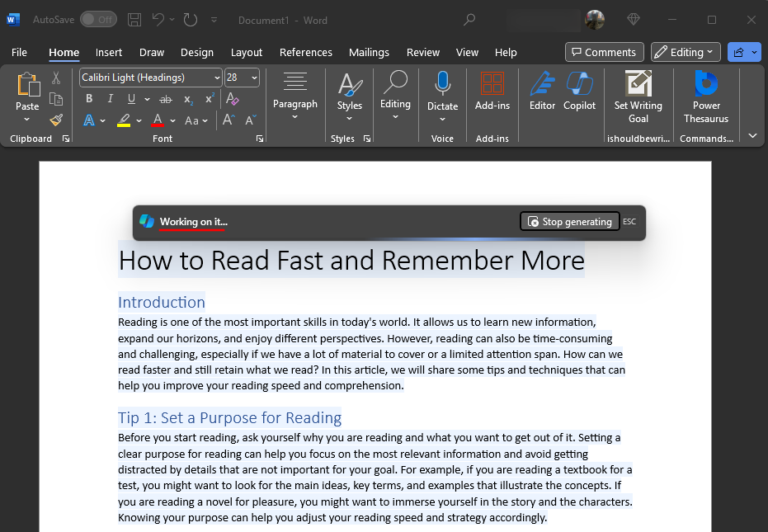Go to the Layout tab
The height and width of the screenshot is (532, 768).
[x=247, y=53]
